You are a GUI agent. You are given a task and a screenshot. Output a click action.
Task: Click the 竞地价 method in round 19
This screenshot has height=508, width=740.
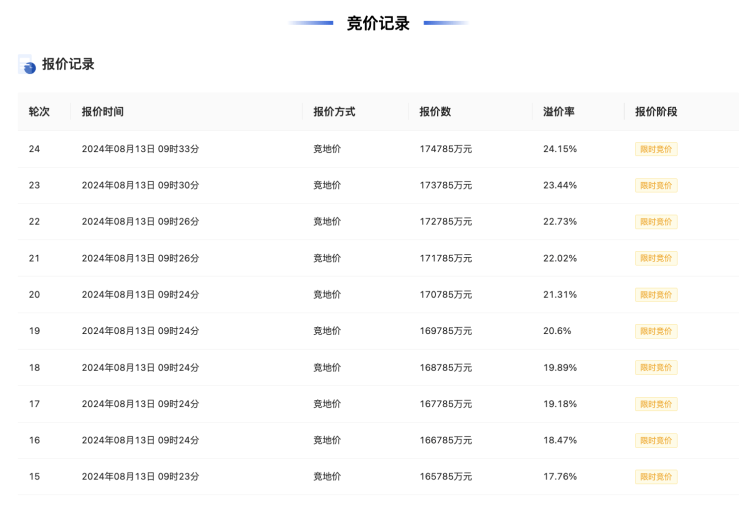point(327,331)
